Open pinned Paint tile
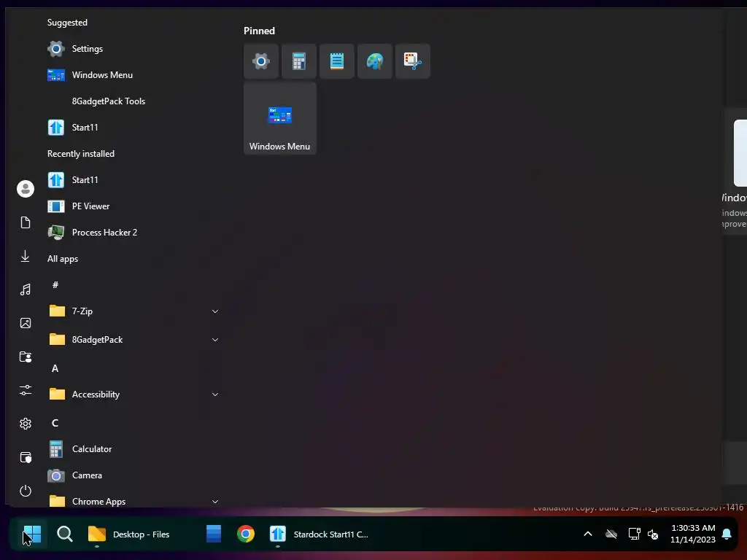747x560 pixels. point(375,61)
